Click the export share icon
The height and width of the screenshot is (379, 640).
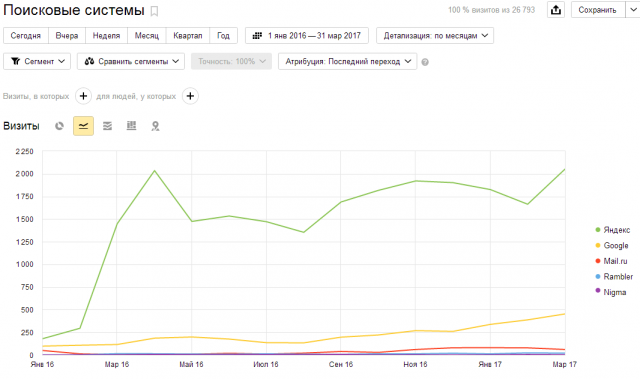(x=556, y=10)
